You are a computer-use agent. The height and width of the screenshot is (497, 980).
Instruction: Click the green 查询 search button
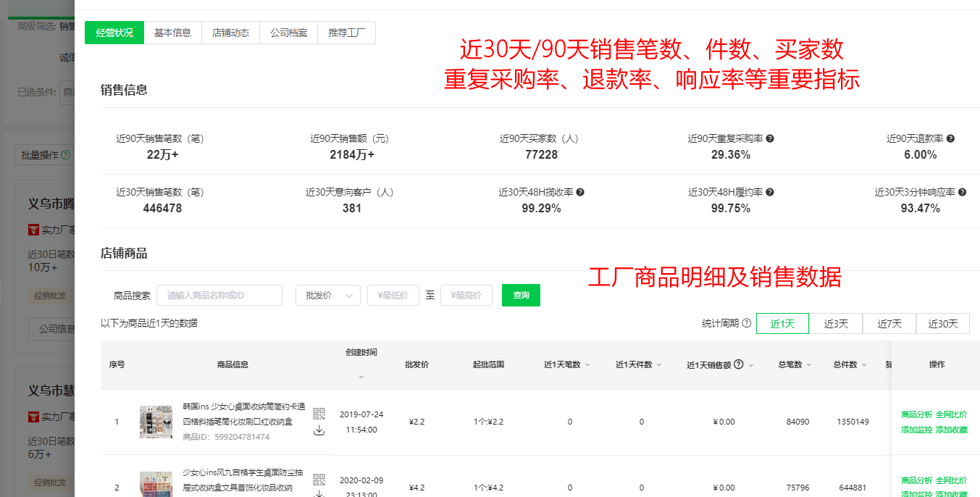(x=521, y=295)
